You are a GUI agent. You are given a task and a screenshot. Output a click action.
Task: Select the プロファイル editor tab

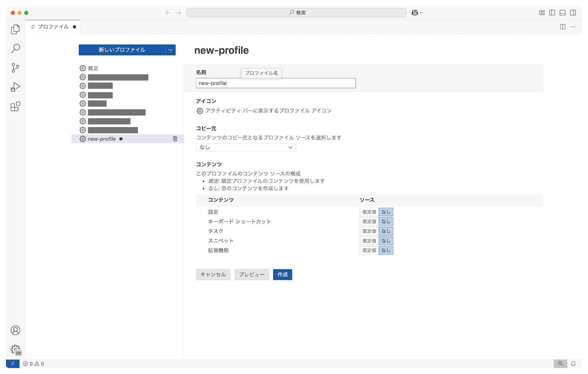53,27
